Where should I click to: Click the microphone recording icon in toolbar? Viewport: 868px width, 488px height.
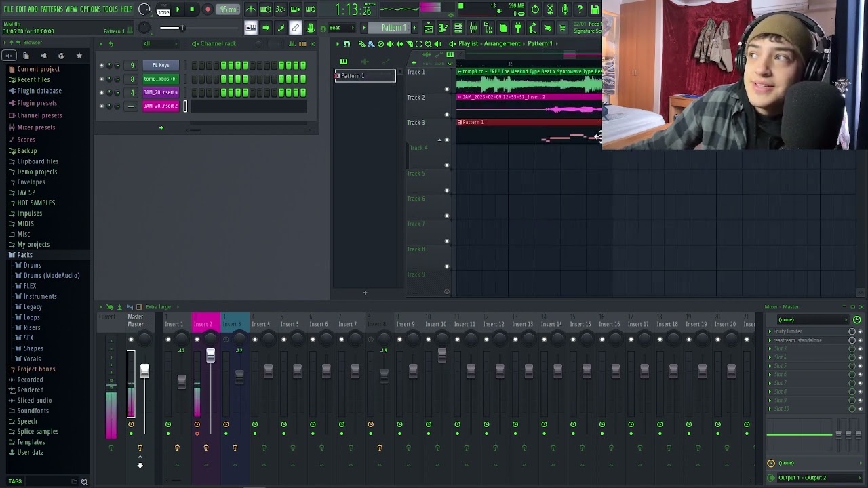[x=565, y=9]
